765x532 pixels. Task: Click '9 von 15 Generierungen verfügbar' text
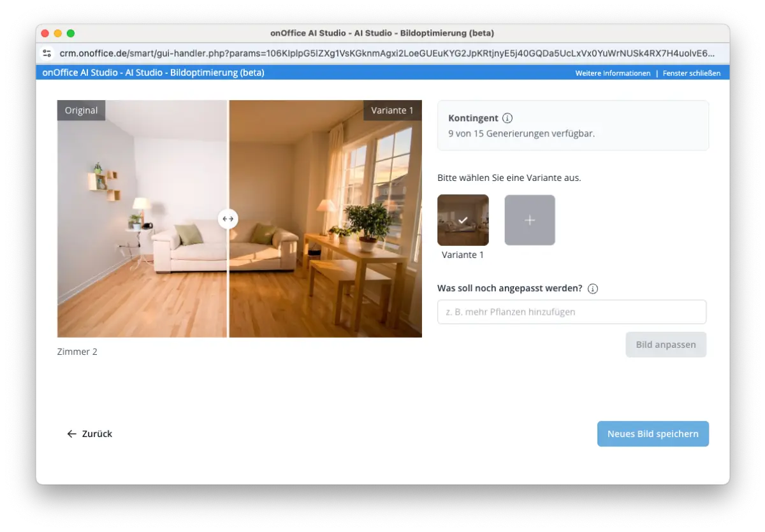521,134
